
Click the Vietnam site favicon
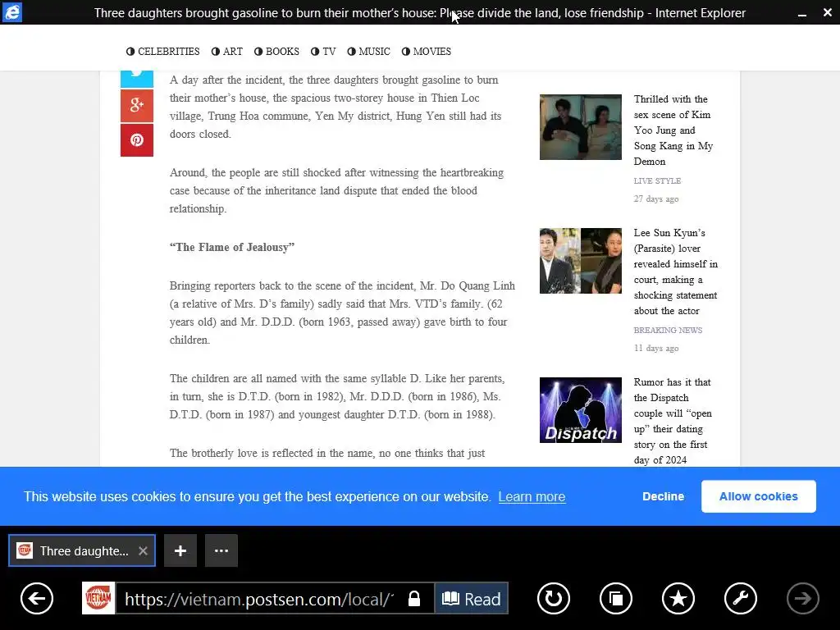98,598
